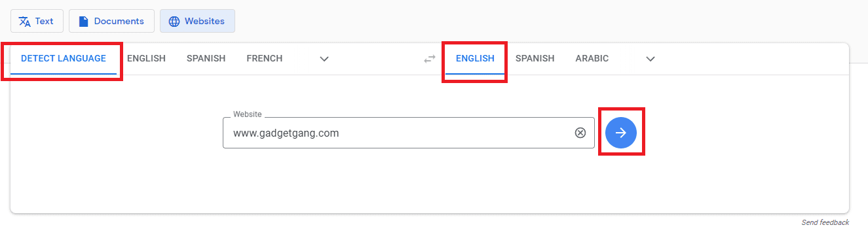
Task: Switch to Documents translation mode
Action: [111, 21]
